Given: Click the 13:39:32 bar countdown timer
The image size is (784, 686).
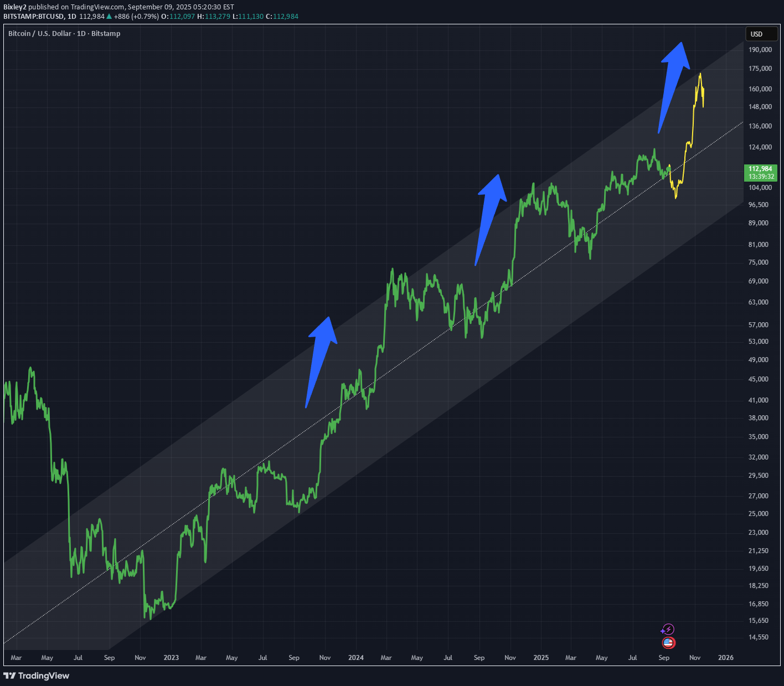Looking at the screenshot, I should [x=761, y=177].
